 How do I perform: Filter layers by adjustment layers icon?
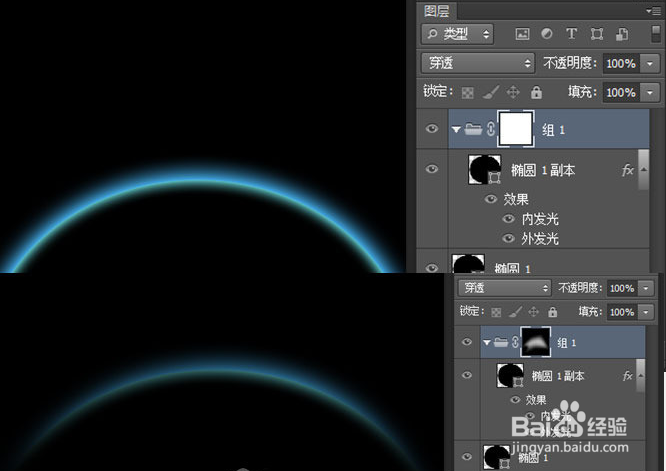(547, 34)
